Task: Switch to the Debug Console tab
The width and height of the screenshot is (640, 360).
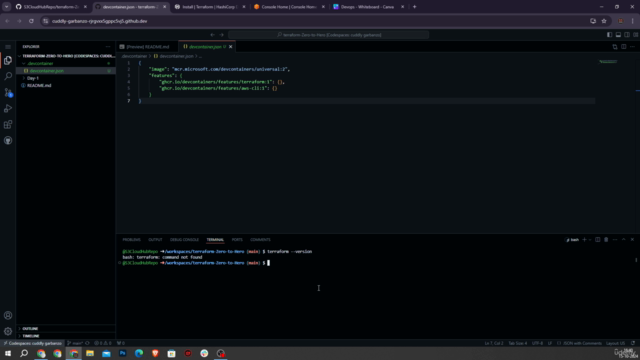Action: click(x=184, y=240)
